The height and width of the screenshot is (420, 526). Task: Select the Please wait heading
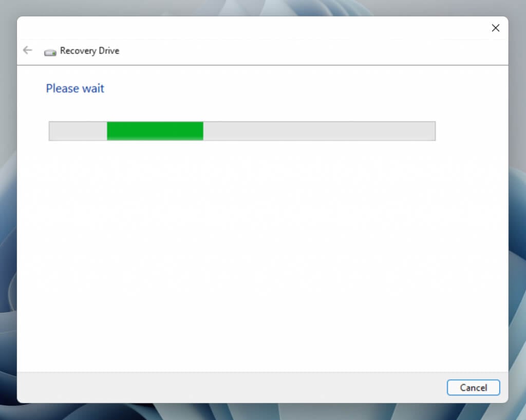(75, 88)
